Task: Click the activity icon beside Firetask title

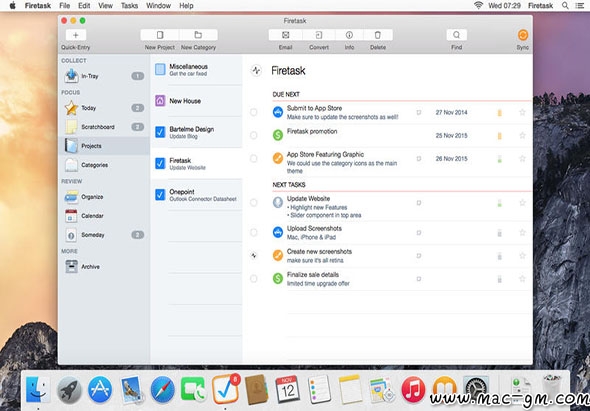Action: tap(256, 70)
